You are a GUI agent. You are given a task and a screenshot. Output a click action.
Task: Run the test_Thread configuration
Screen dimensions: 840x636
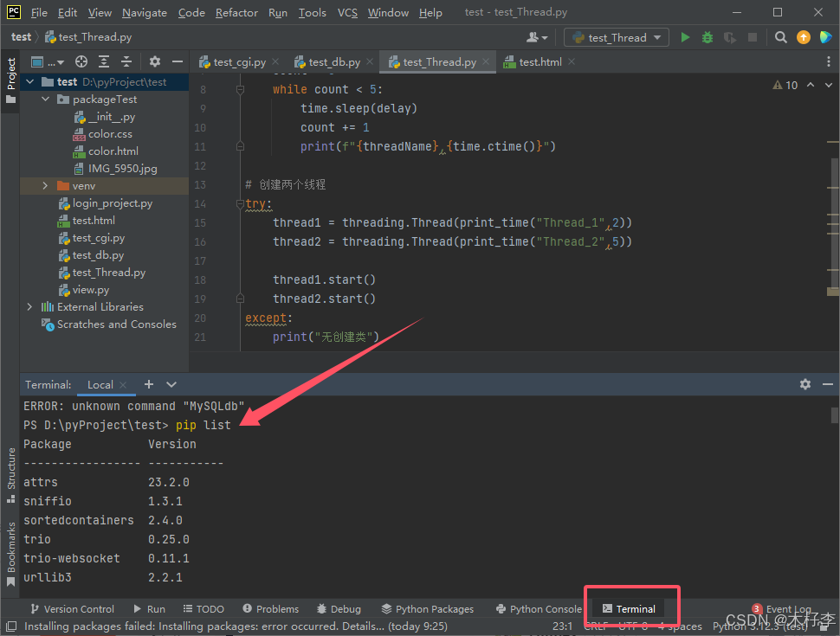point(685,37)
